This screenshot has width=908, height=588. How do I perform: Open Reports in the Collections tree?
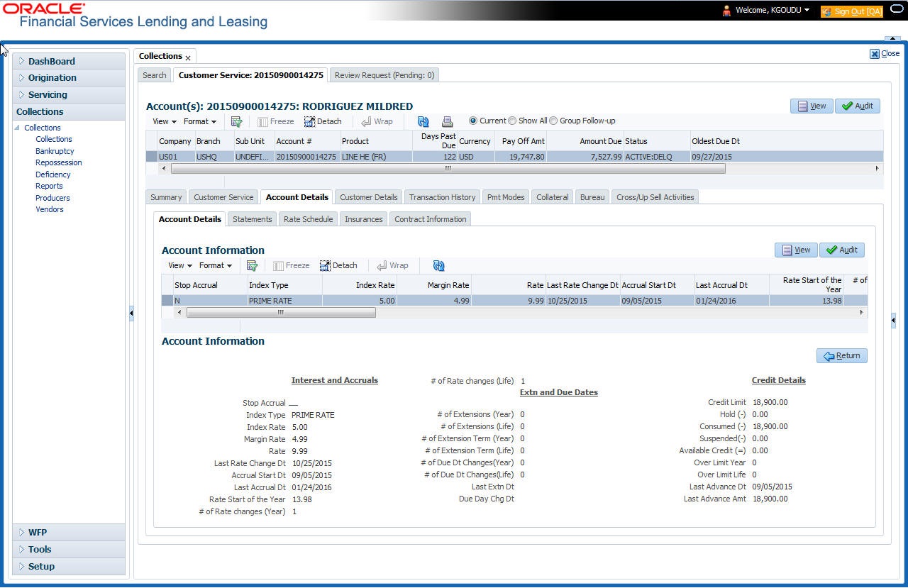click(49, 186)
